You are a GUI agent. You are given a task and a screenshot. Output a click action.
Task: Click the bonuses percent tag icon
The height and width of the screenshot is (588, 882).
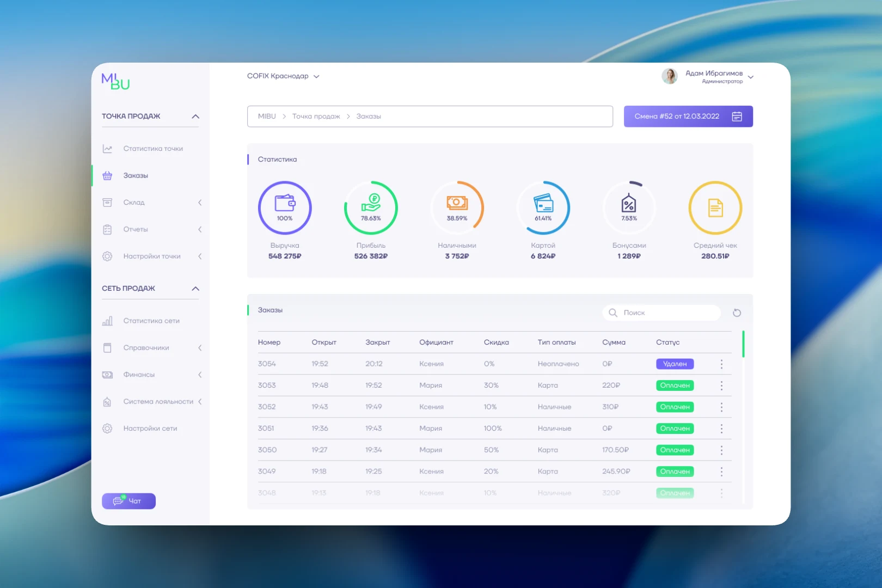[629, 203]
